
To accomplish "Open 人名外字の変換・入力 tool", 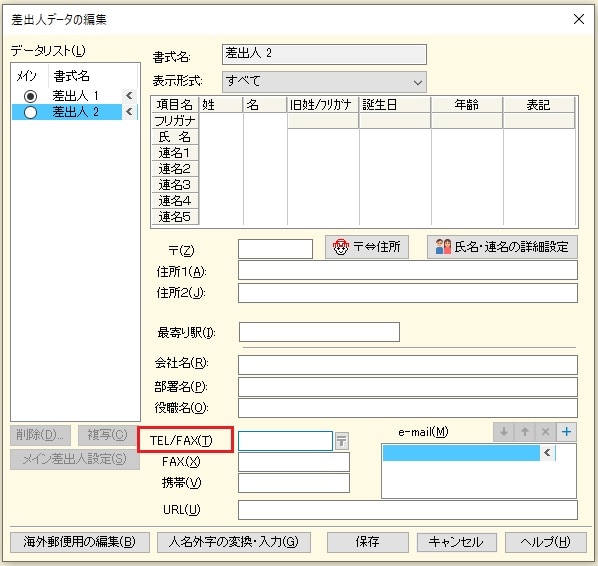I will coord(234,542).
